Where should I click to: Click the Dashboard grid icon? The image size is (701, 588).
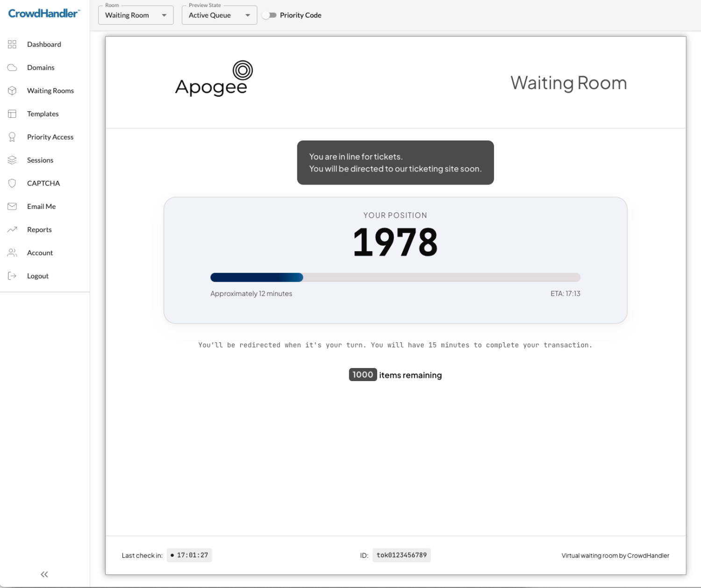pyautogui.click(x=12, y=44)
